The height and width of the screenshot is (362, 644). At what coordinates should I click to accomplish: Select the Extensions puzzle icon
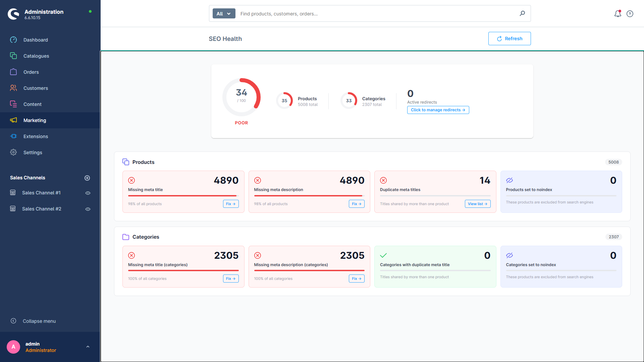[13, 136]
